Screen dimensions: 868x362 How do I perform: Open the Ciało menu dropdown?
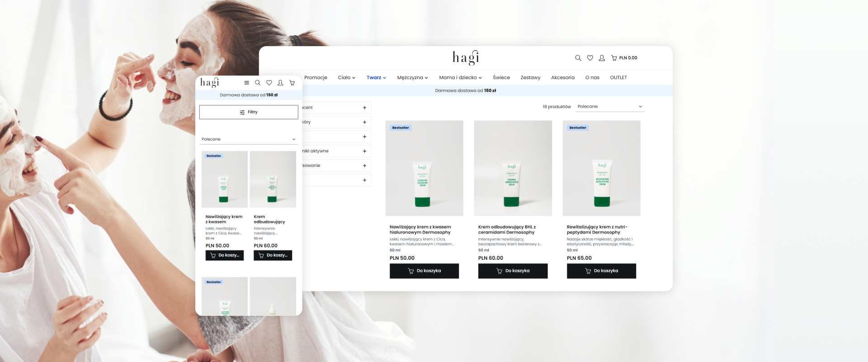(346, 78)
